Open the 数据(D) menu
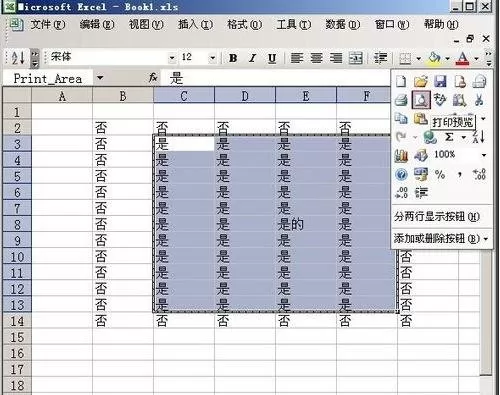Image resolution: width=500 pixels, height=395 pixels. (343, 24)
